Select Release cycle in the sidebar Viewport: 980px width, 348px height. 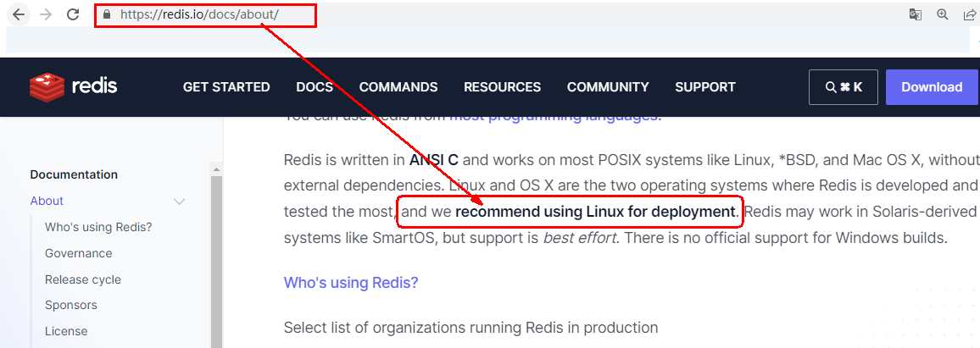pyautogui.click(x=83, y=279)
